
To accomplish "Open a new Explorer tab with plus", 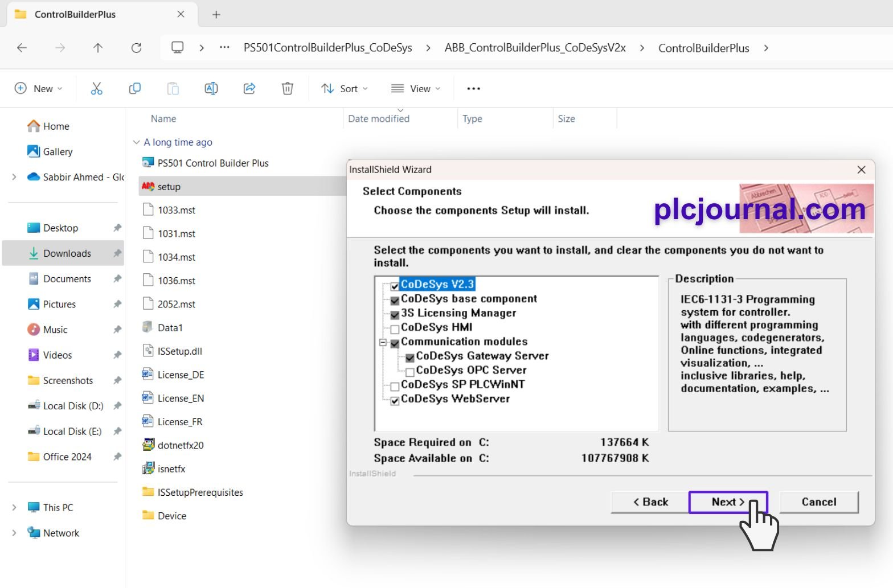I will (216, 15).
